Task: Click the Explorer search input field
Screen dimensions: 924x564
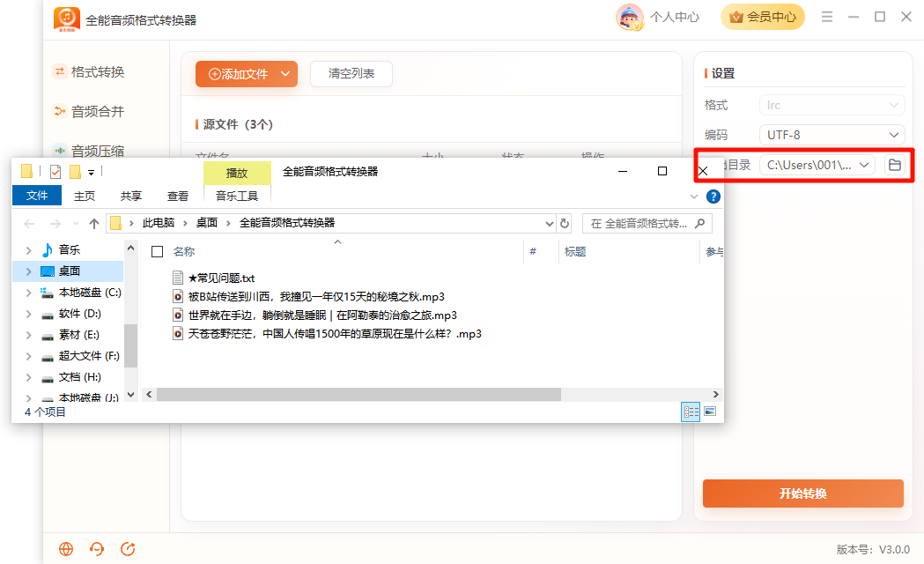Action: tap(640, 223)
